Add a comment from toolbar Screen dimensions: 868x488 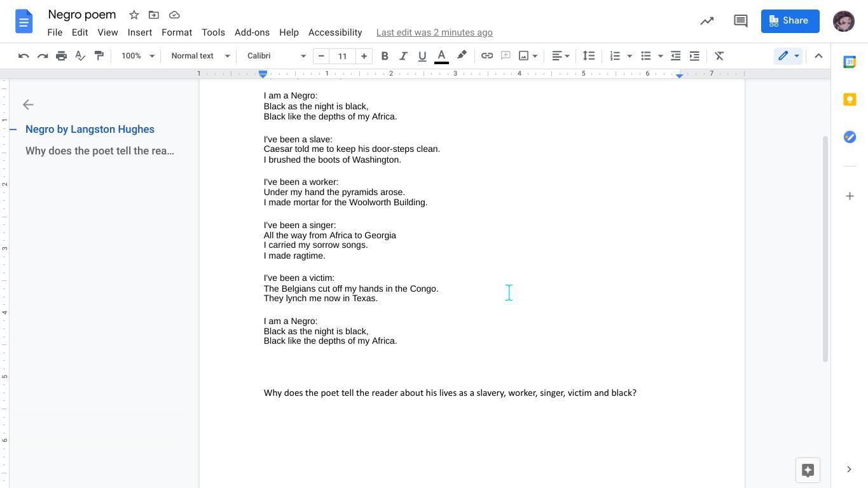(506, 56)
